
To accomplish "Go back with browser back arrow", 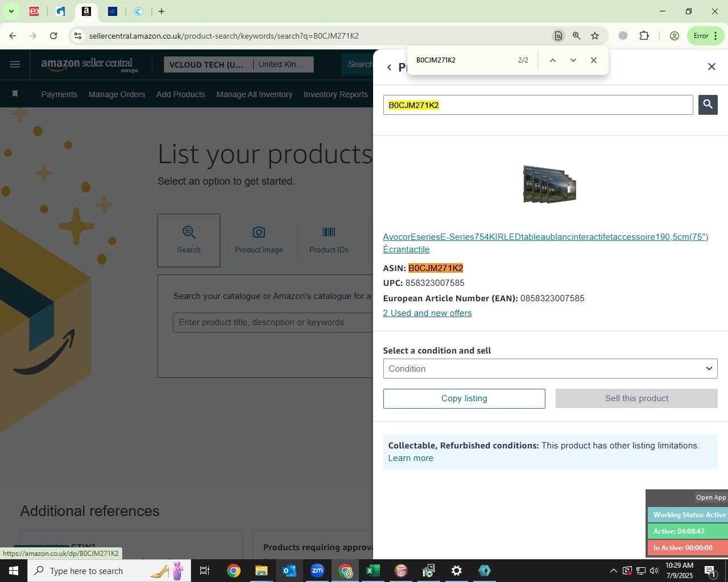I will point(13,36).
